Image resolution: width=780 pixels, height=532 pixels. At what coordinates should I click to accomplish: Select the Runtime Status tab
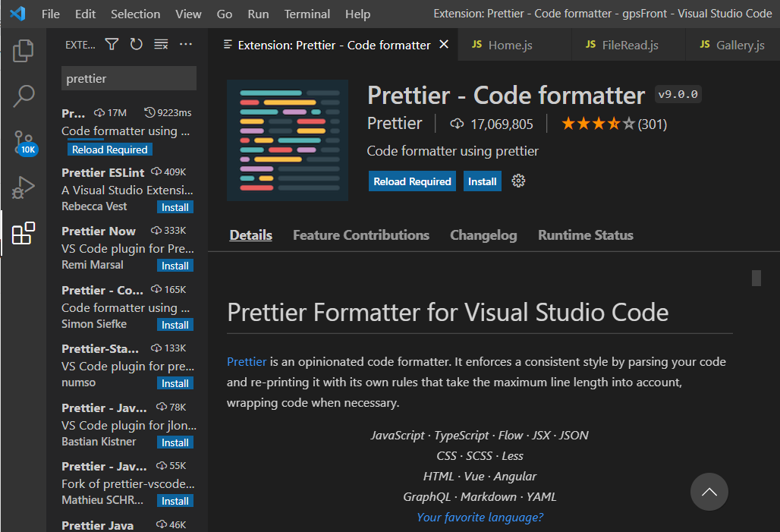(586, 235)
